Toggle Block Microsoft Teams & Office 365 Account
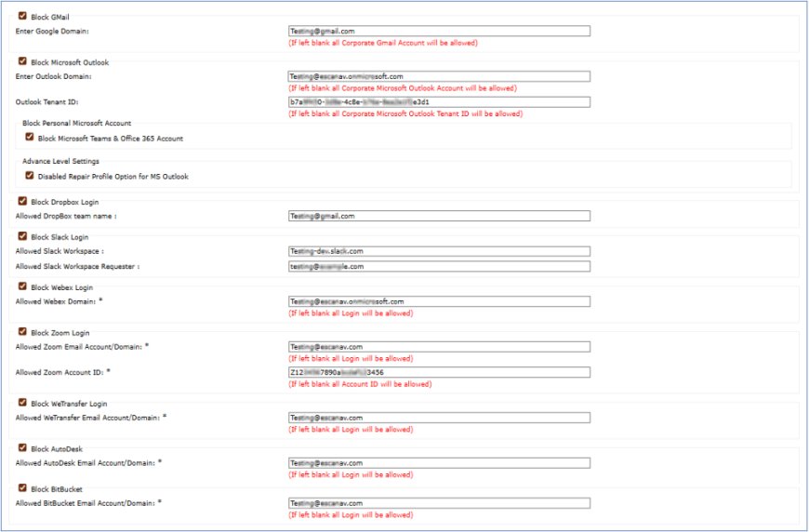This screenshot has height=532, width=809. pyautogui.click(x=30, y=137)
